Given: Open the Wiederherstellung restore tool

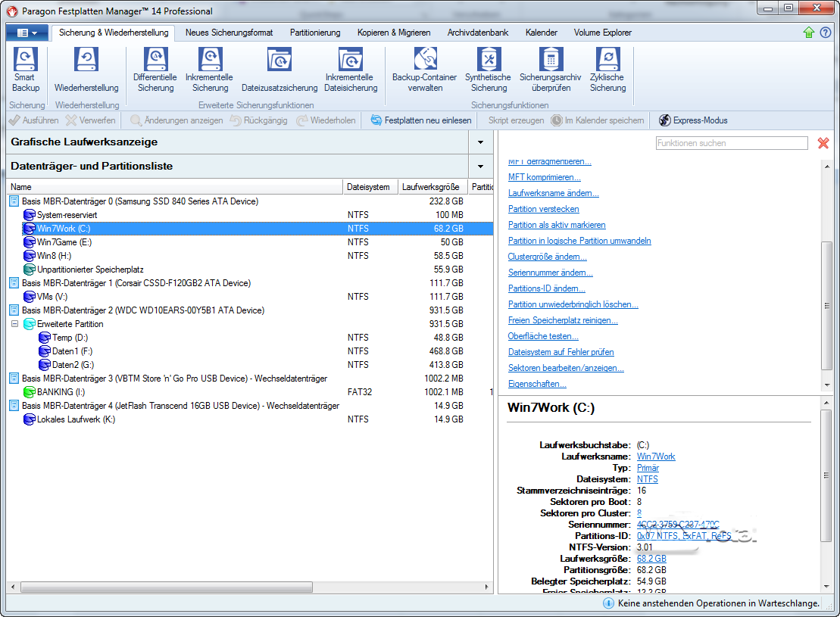Looking at the screenshot, I should (x=86, y=61).
